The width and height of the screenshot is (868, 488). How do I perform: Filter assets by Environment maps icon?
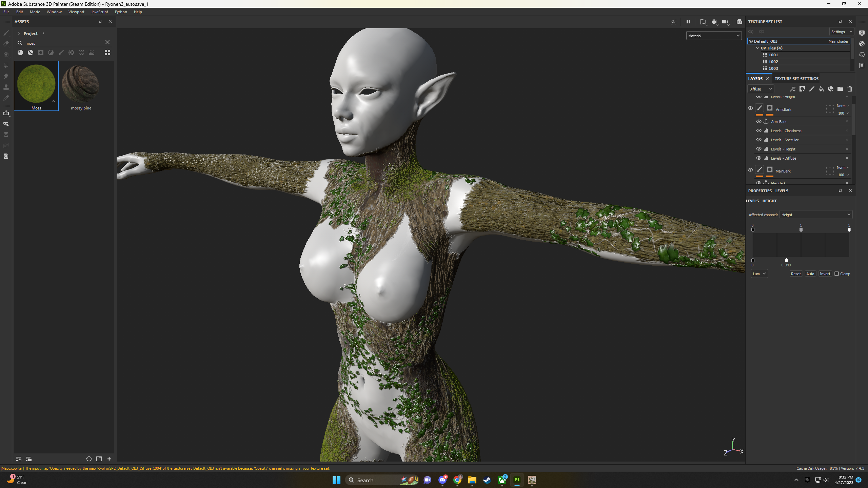(x=92, y=53)
